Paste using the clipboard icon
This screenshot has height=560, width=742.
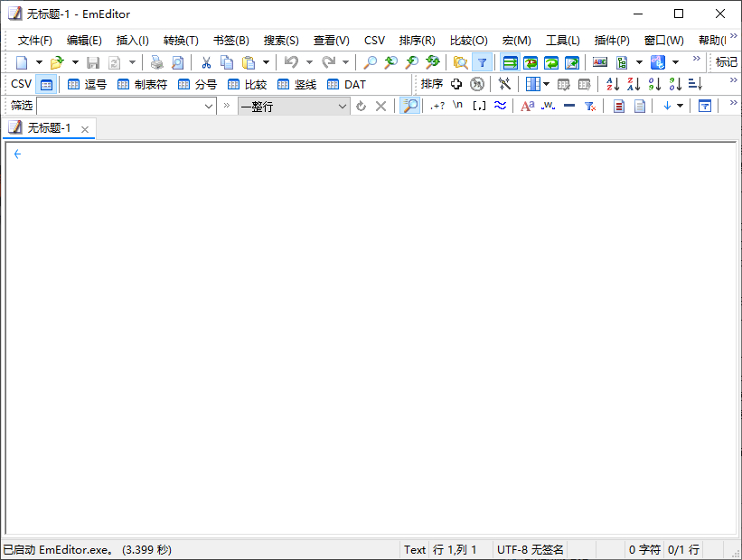click(249, 62)
